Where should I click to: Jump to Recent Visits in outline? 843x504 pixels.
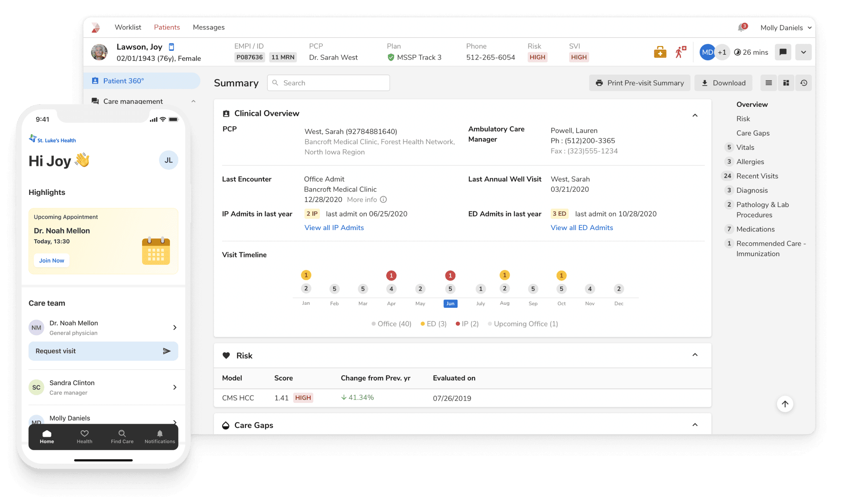click(x=757, y=176)
